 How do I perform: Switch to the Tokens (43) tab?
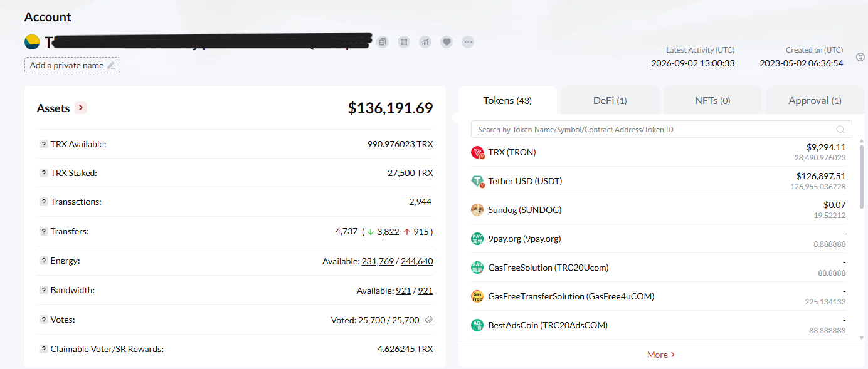tap(507, 100)
